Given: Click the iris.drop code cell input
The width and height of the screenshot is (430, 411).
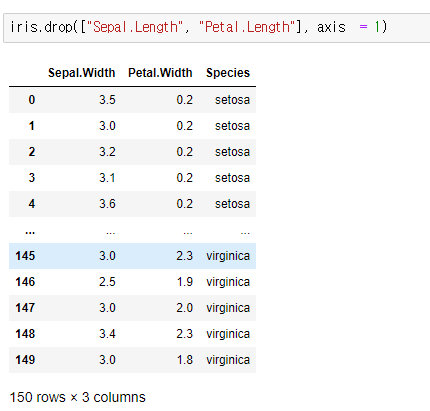Looking at the screenshot, I should (x=217, y=28).
